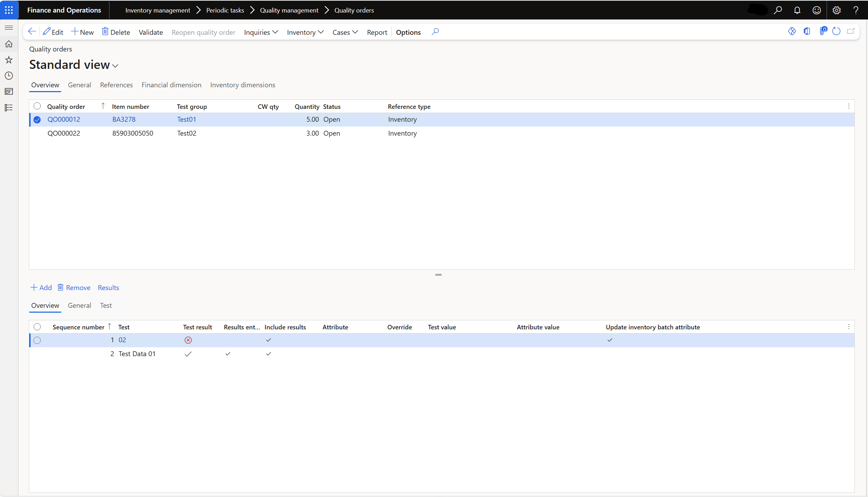The image size is (868, 497).
Task: Open the app launcher waffle icon
Action: [9, 10]
